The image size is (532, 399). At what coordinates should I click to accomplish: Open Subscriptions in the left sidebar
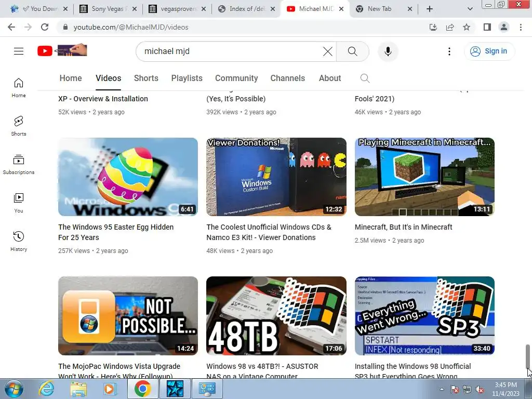19,165
